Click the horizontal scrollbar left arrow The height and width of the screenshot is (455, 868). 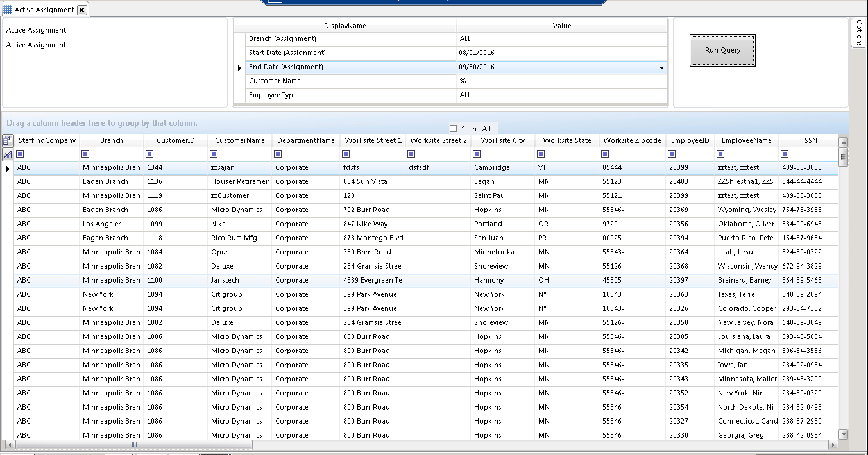[x=9, y=444]
